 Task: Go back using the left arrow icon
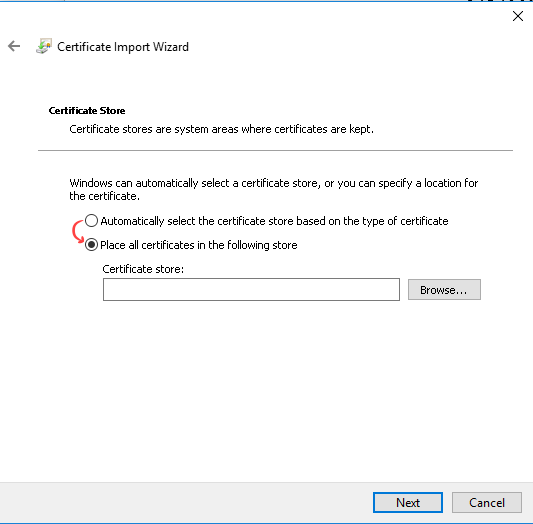pyautogui.click(x=14, y=46)
